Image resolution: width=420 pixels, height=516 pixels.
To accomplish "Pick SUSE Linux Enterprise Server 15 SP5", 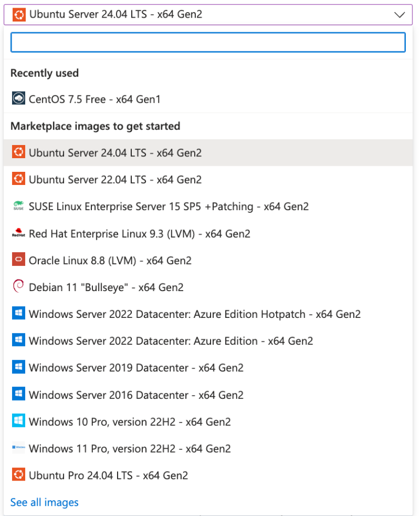I will click(168, 206).
